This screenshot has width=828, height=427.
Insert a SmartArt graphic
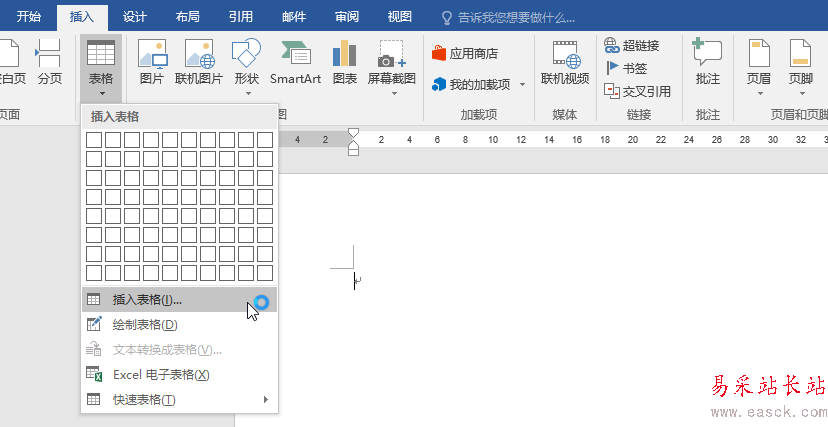coord(295,62)
